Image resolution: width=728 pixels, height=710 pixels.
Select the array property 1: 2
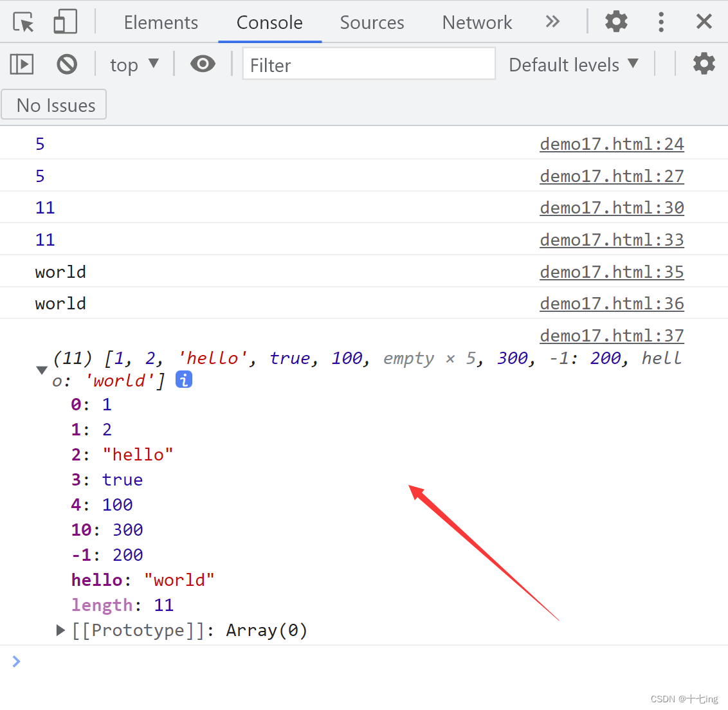[91, 430]
